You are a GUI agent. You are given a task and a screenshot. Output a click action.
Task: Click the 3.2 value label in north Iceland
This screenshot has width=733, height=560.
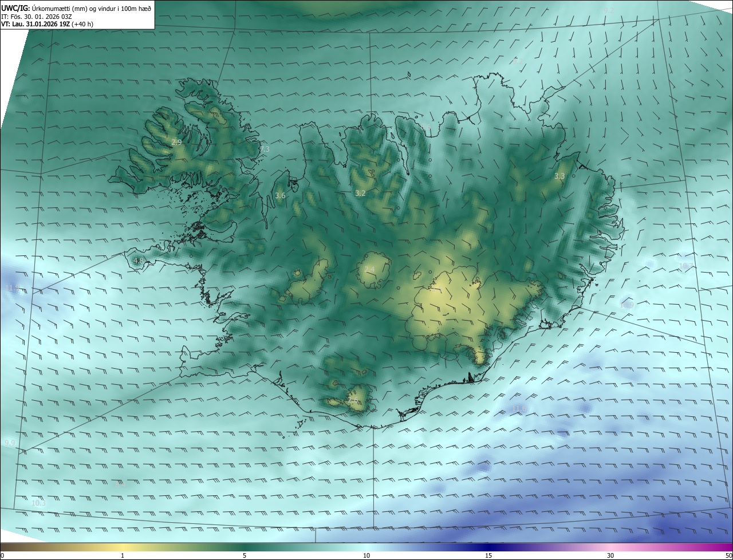pyautogui.click(x=360, y=194)
